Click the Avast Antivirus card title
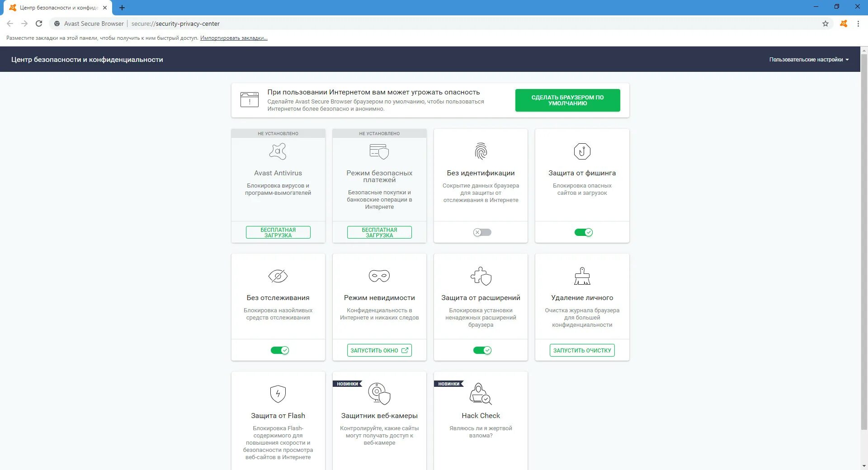The width and height of the screenshot is (868, 470). pos(278,173)
